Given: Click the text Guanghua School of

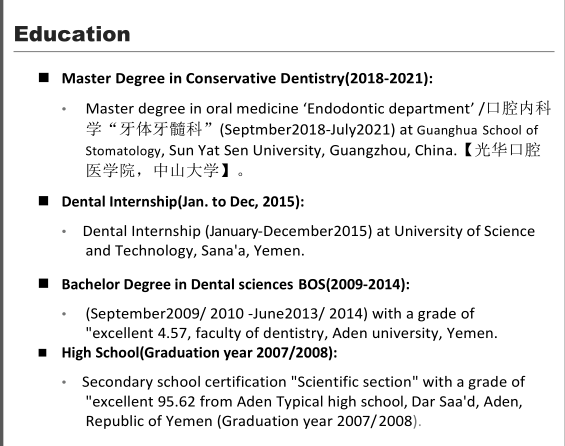Looking at the screenshot, I should coord(477,130).
